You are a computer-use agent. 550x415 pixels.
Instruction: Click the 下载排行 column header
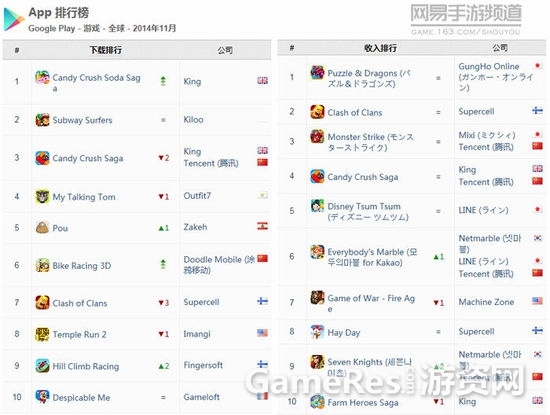coord(106,50)
